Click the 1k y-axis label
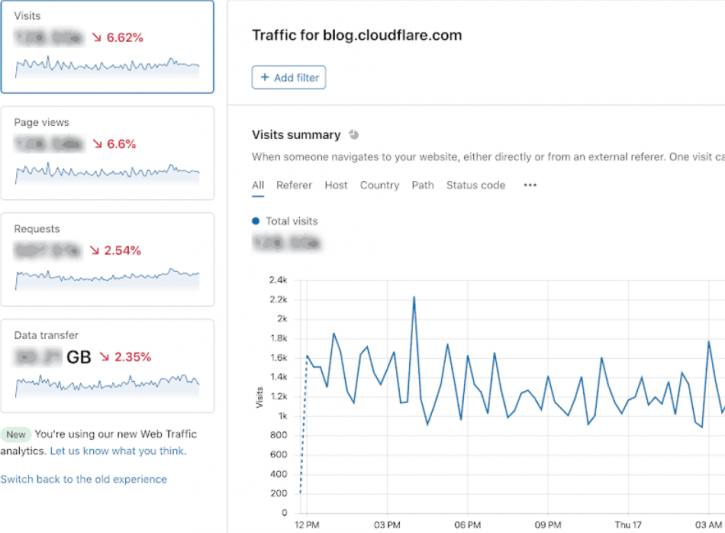 pos(283,416)
